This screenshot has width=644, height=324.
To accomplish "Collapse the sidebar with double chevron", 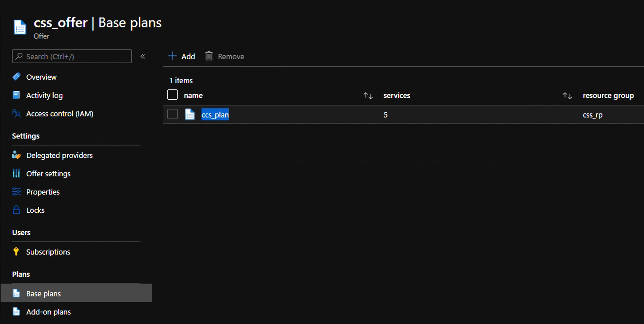I will [143, 56].
